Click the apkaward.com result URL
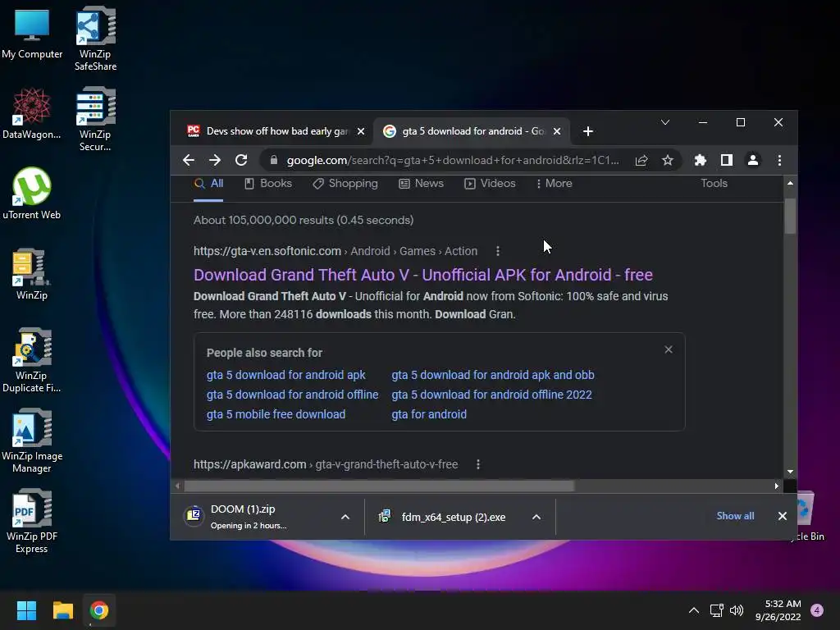Viewport: 840px width, 630px height. tap(326, 464)
